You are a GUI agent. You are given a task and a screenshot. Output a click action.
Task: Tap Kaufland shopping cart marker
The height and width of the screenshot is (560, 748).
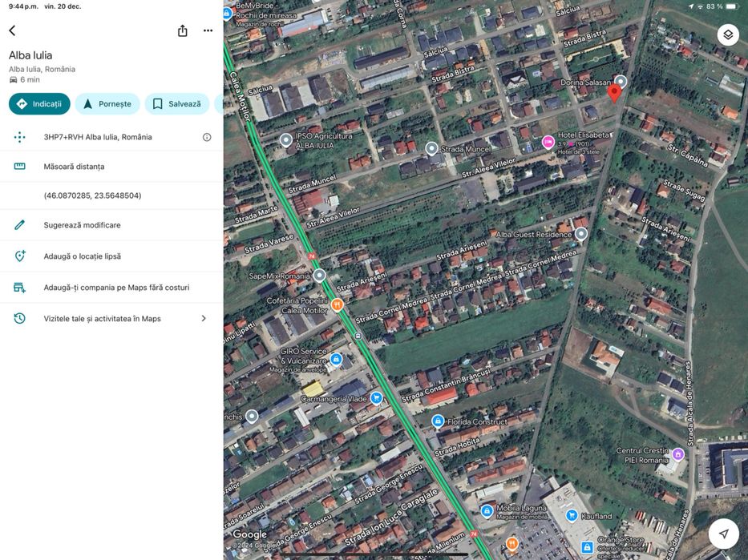[x=572, y=515]
